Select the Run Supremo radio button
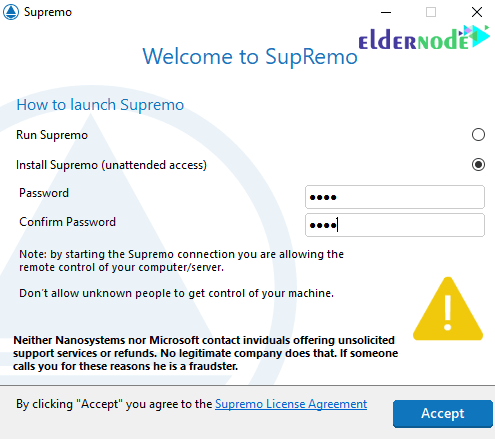The image size is (495, 439). click(478, 135)
